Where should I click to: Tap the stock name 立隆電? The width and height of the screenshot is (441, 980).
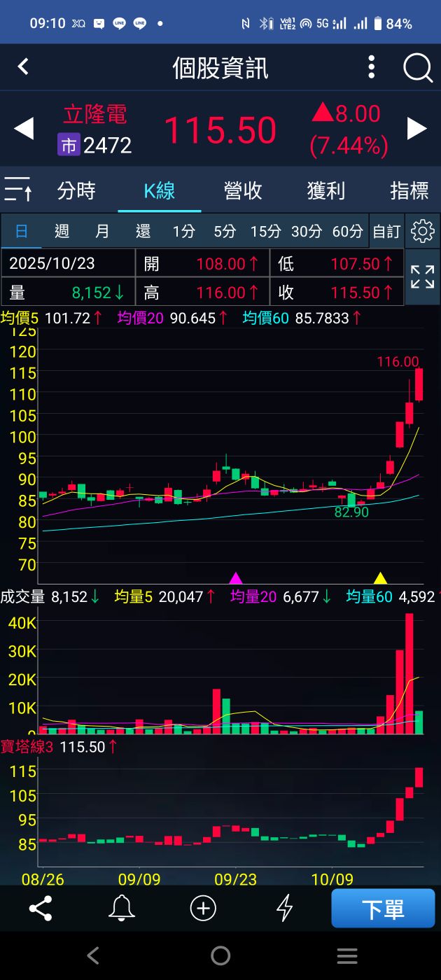tap(95, 114)
